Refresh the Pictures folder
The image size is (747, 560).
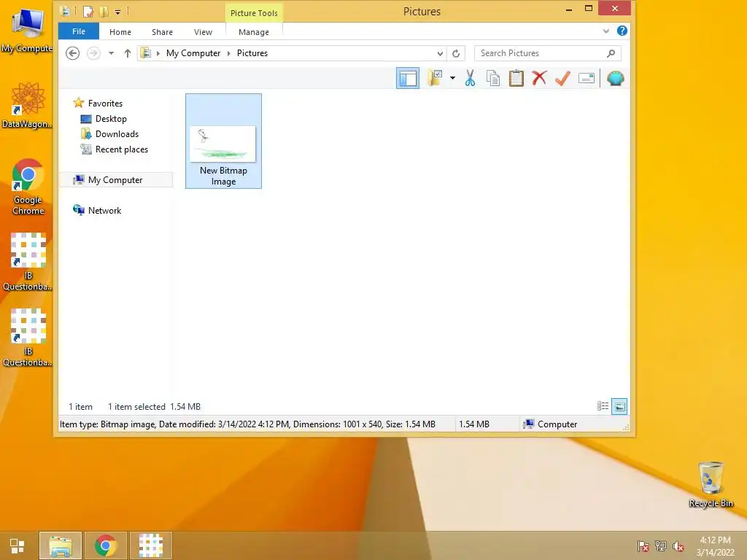coord(456,53)
